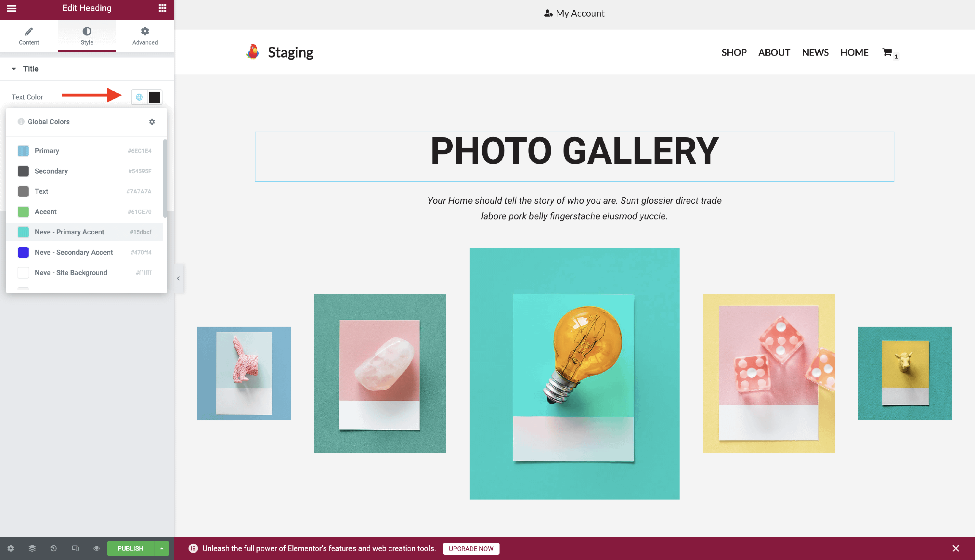Click the shopping cart icon

click(x=887, y=52)
